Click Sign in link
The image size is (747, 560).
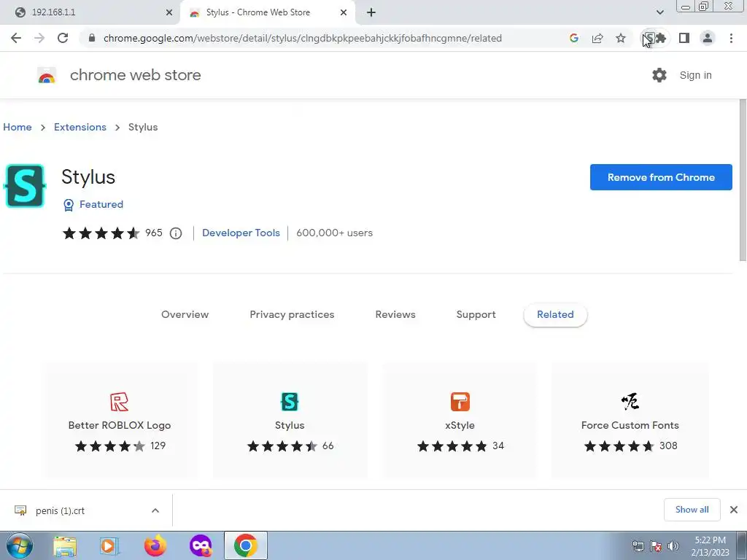(x=695, y=75)
